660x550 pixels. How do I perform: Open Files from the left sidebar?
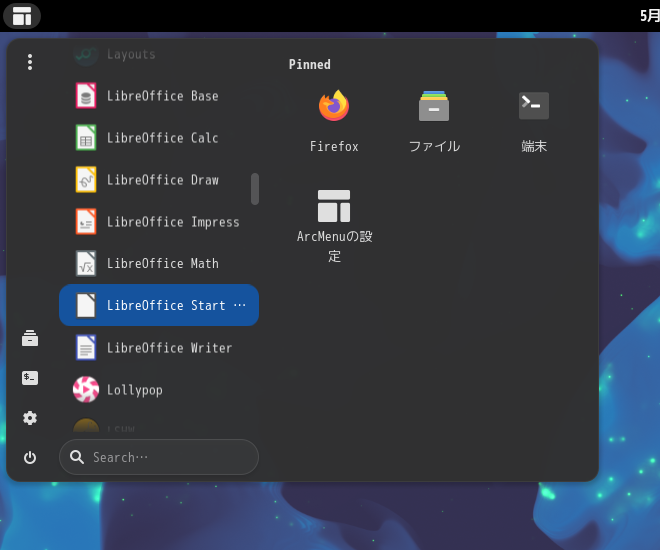(x=30, y=338)
